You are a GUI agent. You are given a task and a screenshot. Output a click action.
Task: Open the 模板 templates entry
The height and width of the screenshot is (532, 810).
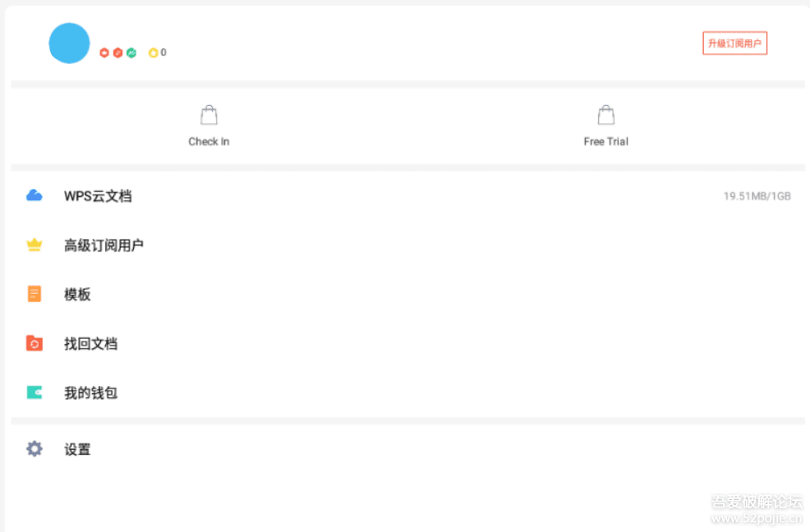click(x=77, y=295)
